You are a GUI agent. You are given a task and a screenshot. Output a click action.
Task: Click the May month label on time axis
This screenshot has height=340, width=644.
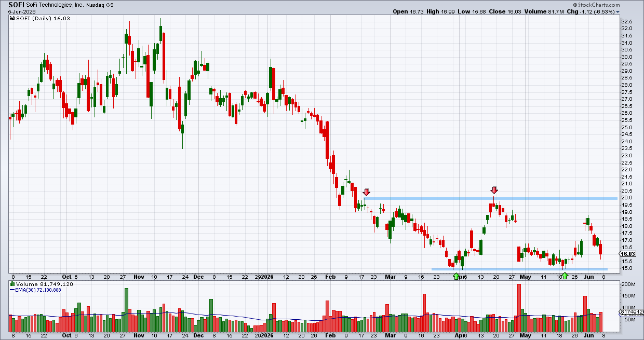(526, 278)
